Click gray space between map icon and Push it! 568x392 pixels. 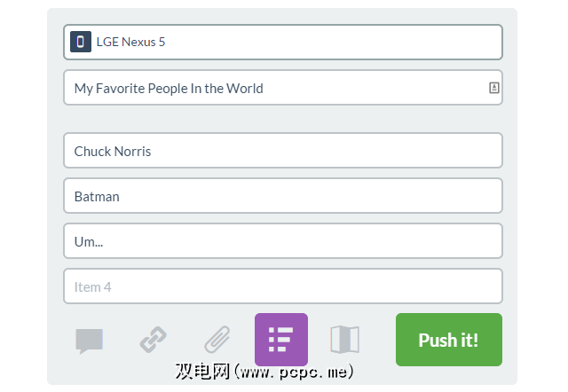379,340
